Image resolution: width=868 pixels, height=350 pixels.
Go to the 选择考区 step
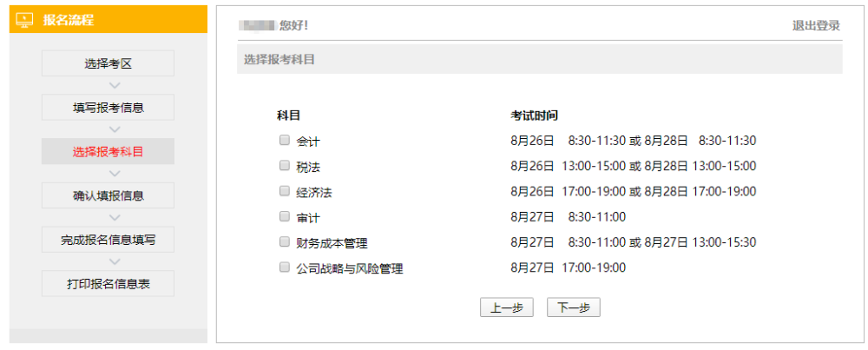click(108, 63)
